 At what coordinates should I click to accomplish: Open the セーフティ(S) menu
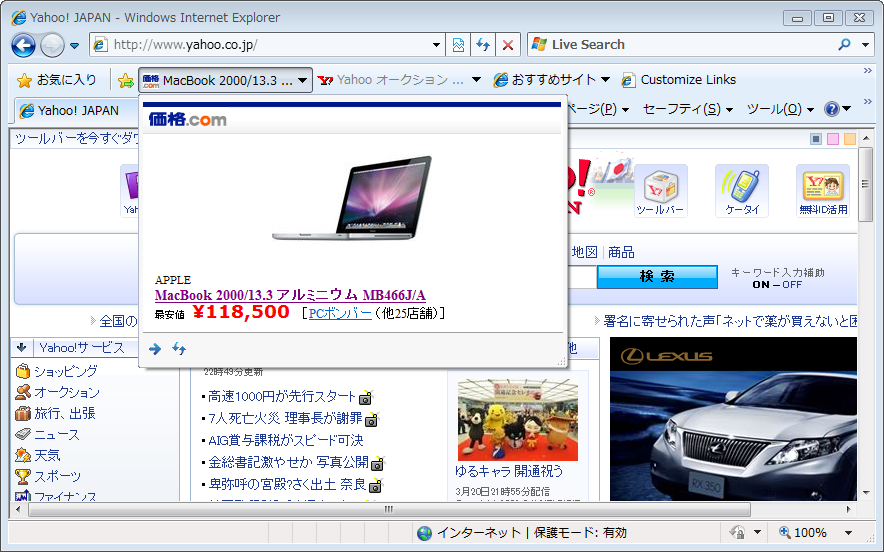(687, 109)
